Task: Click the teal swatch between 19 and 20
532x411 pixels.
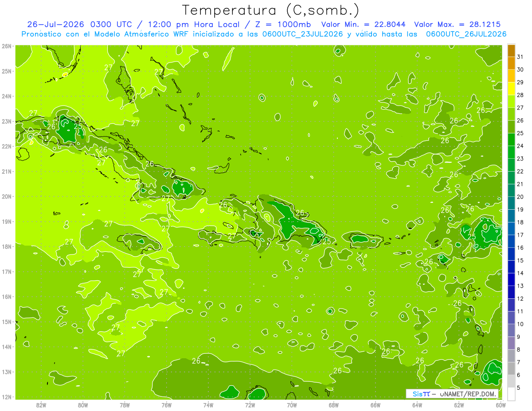Action: 511,203
